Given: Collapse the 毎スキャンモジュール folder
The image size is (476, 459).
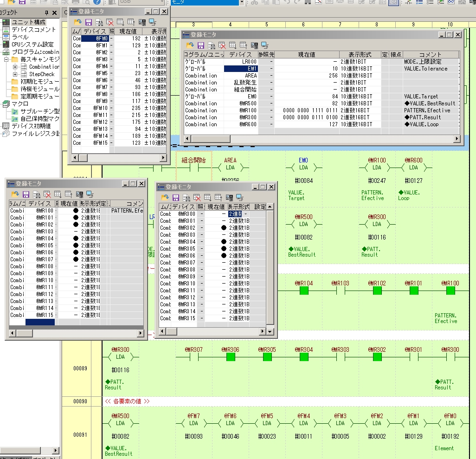Looking at the screenshot, I should 6,59.
